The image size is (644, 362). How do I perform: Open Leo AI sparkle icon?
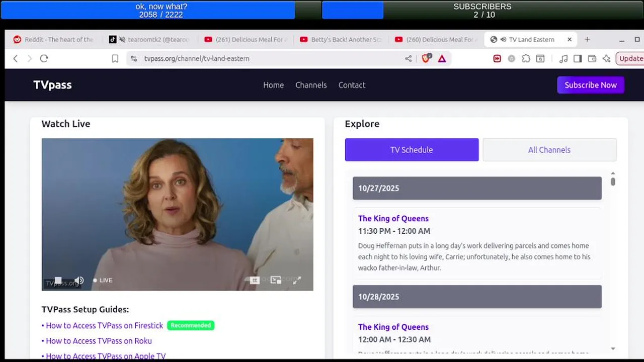(606, 58)
